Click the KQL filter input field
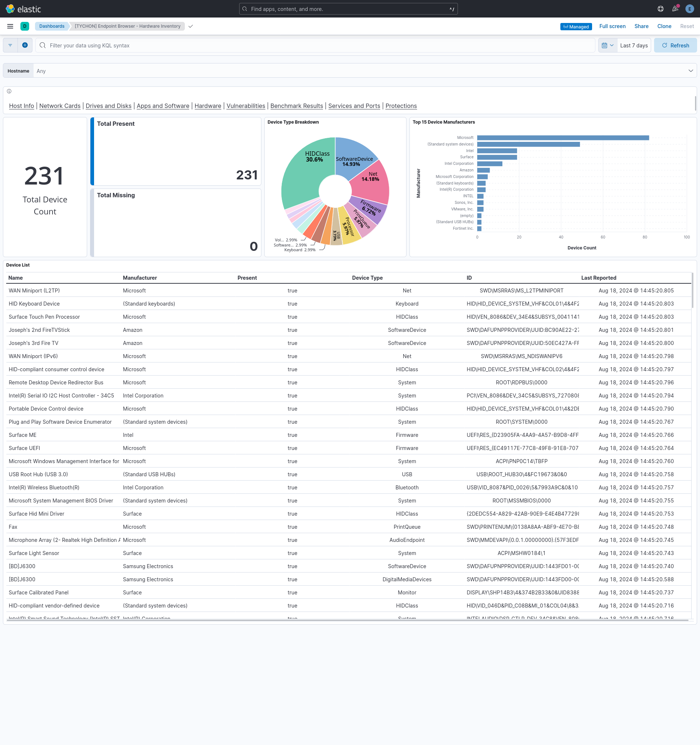 click(x=315, y=45)
